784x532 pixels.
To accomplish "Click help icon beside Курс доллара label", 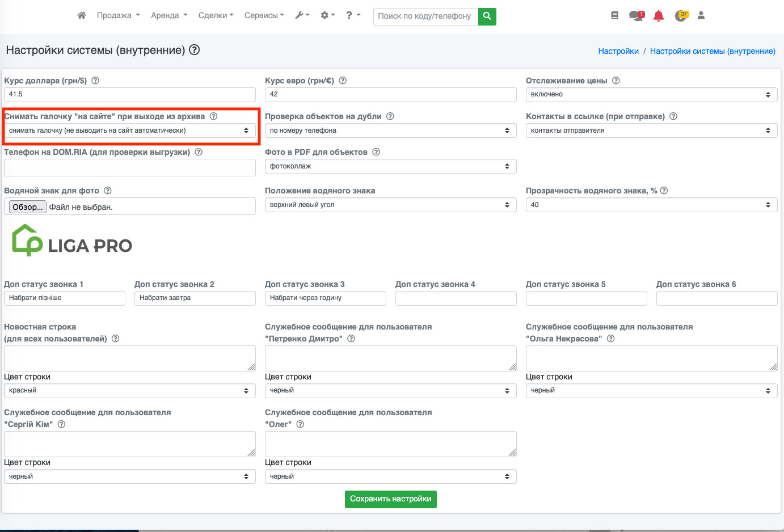I will click(95, 81).
